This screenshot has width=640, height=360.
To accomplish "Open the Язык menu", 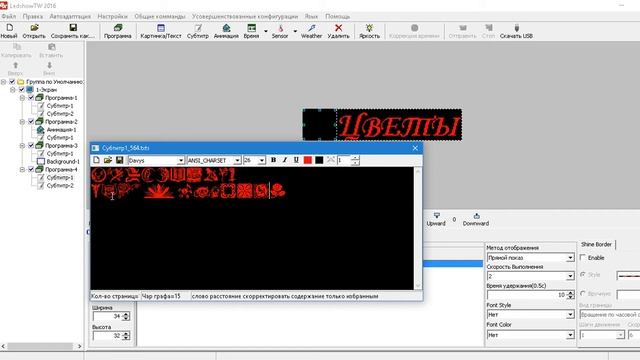I will [x=311, y=16].
